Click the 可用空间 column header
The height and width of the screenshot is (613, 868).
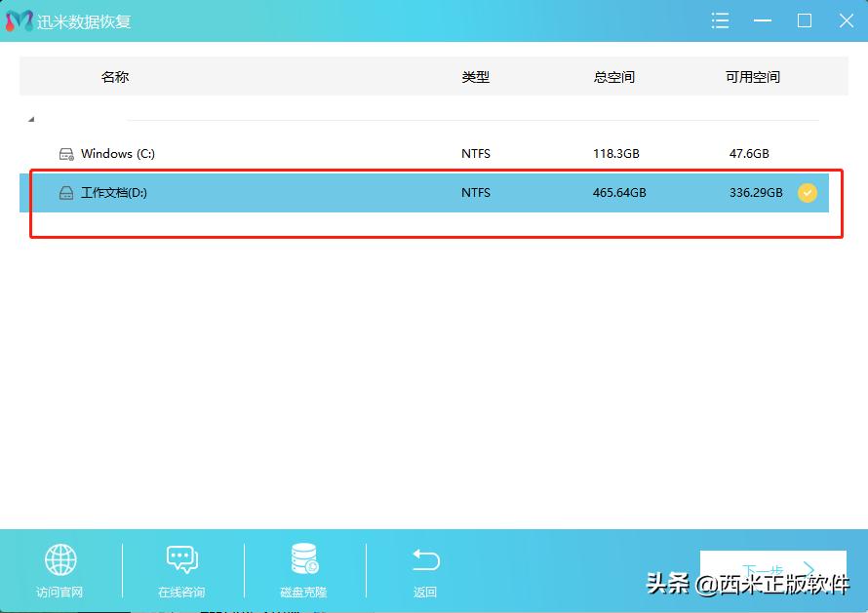point(752,77)
